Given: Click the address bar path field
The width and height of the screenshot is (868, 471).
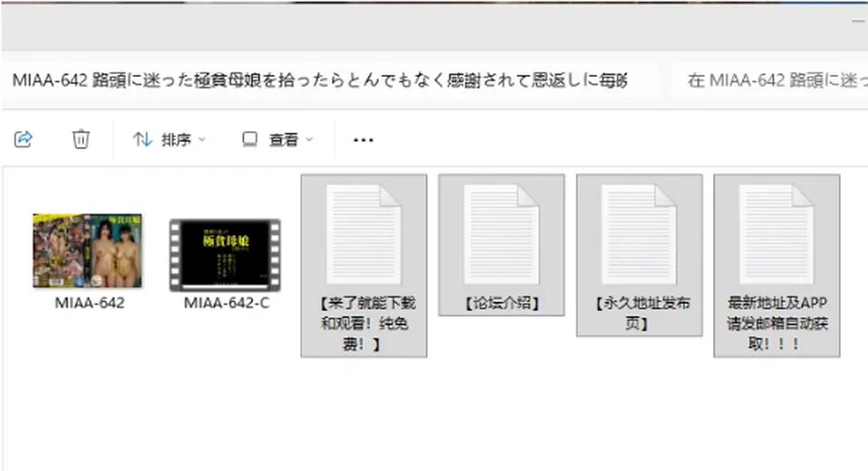Looking at the screenshot, I should [330, 80].
